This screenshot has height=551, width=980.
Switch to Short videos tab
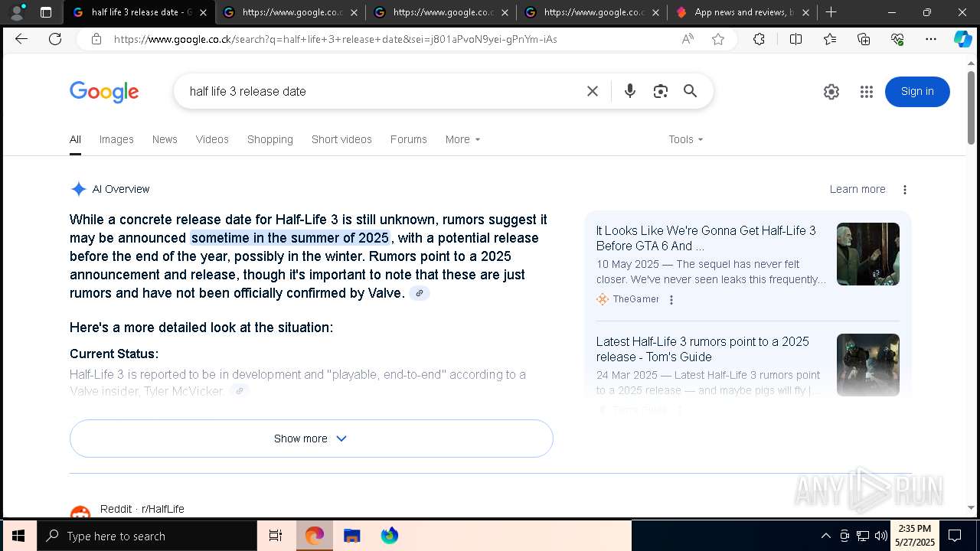pos(341,139)
